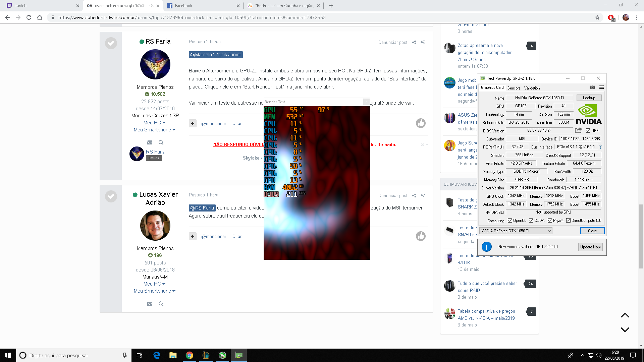Like RS Faria's post thumbs-up

[421, 123]
